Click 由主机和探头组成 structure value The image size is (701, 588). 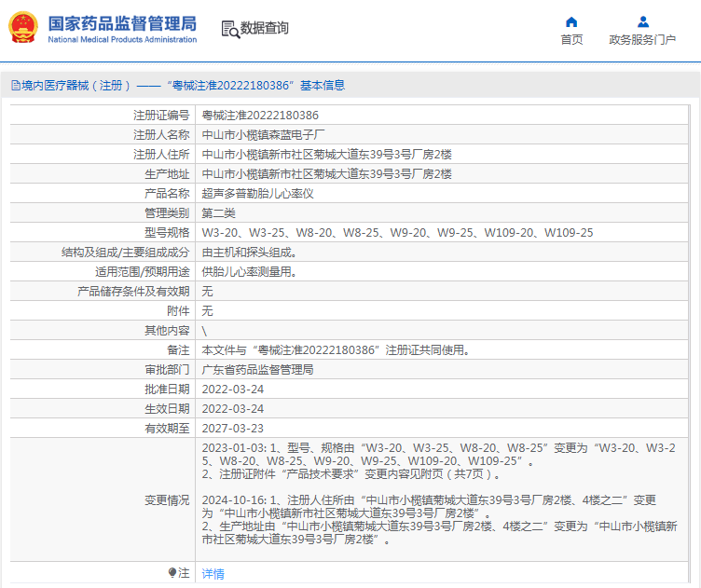(x=249, y=253)
